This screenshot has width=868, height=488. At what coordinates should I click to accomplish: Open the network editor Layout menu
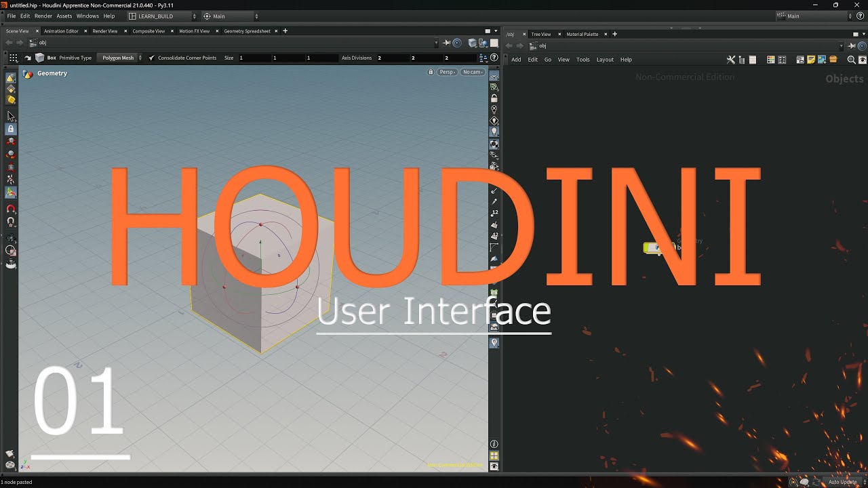click(x=605, y=60)
